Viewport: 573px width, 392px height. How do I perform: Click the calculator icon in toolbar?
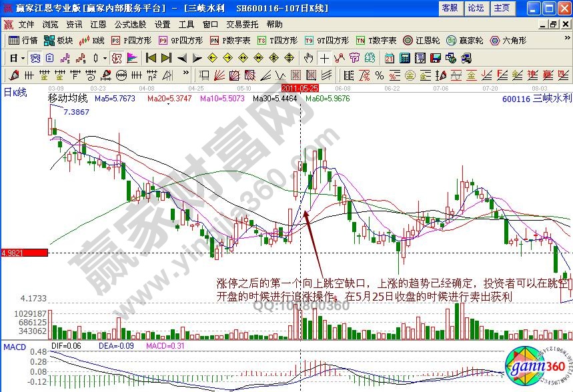point(406,58)
